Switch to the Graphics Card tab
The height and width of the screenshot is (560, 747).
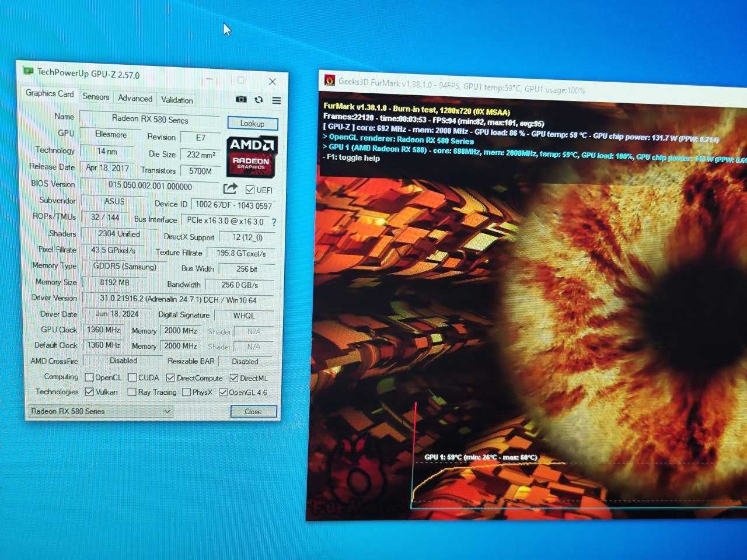tap(50, 93)
